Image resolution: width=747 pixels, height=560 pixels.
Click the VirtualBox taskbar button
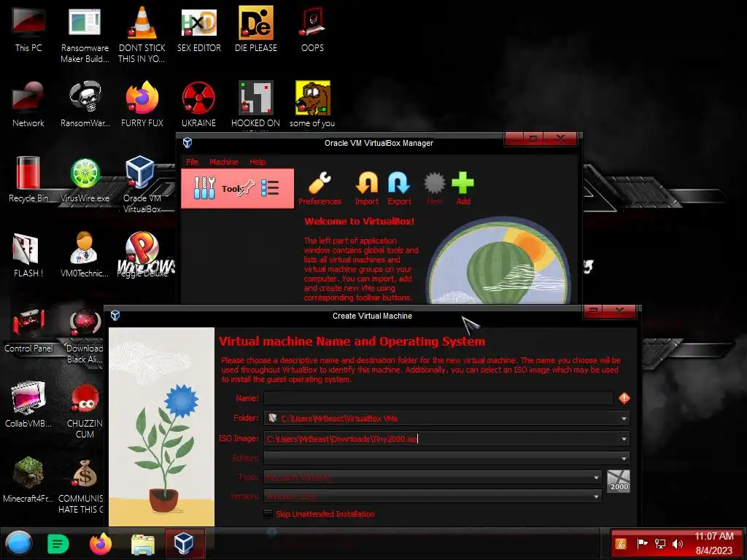(185, 544)
